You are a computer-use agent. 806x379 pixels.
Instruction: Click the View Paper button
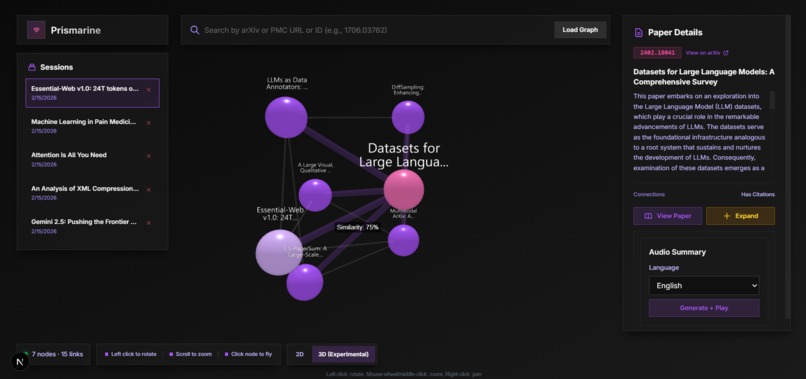(x=667, y=216)
